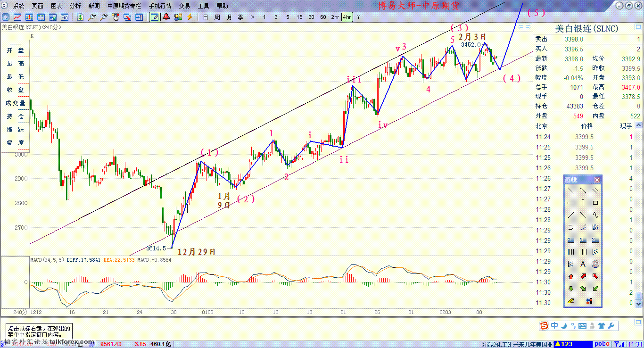This screenshot has height=348, width=644.
Task: Select the horizontal line drawing tool
Action: click(x=571, y=203)
